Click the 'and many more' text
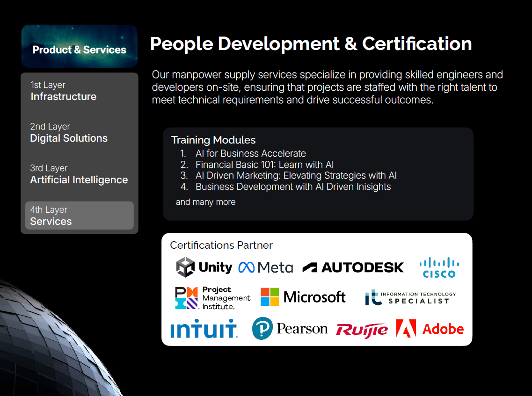The image size is (532, 396). [205, 202]
